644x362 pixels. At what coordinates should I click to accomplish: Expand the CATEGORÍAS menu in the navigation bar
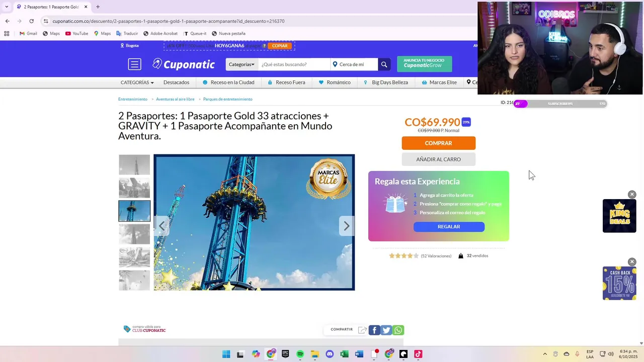[137, 82]
